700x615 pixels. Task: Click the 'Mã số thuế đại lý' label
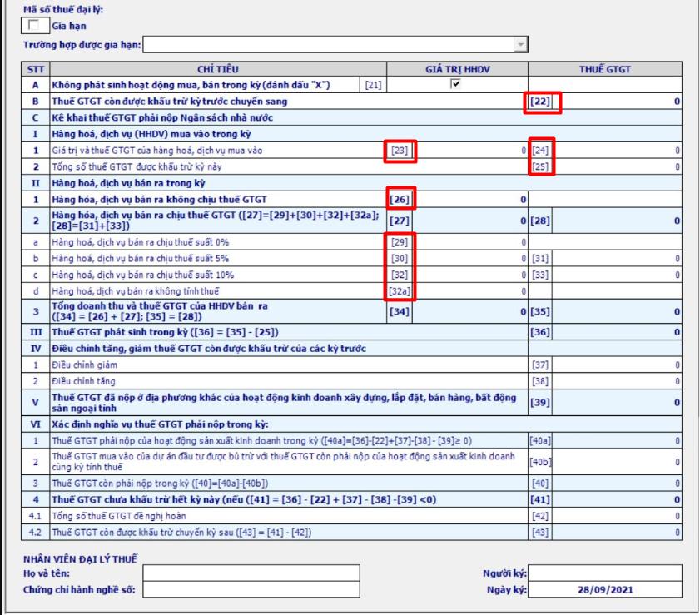point(63,9)
